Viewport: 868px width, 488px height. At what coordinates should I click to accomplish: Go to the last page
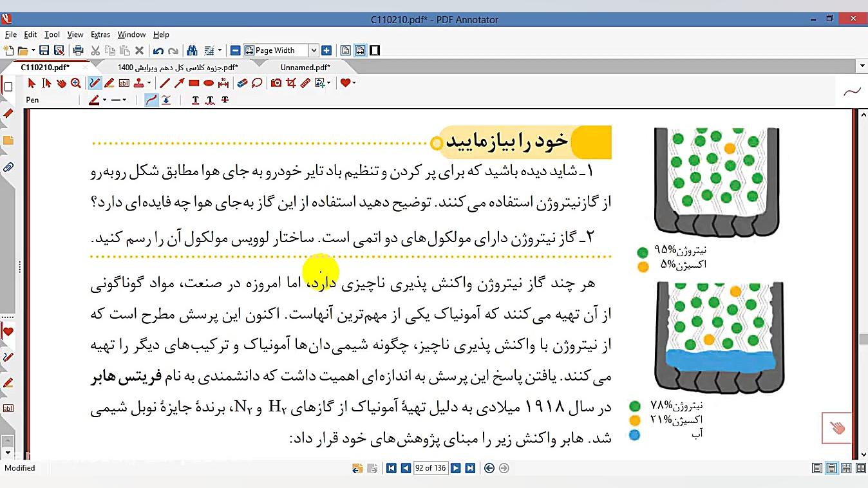(x=470, y=469)
